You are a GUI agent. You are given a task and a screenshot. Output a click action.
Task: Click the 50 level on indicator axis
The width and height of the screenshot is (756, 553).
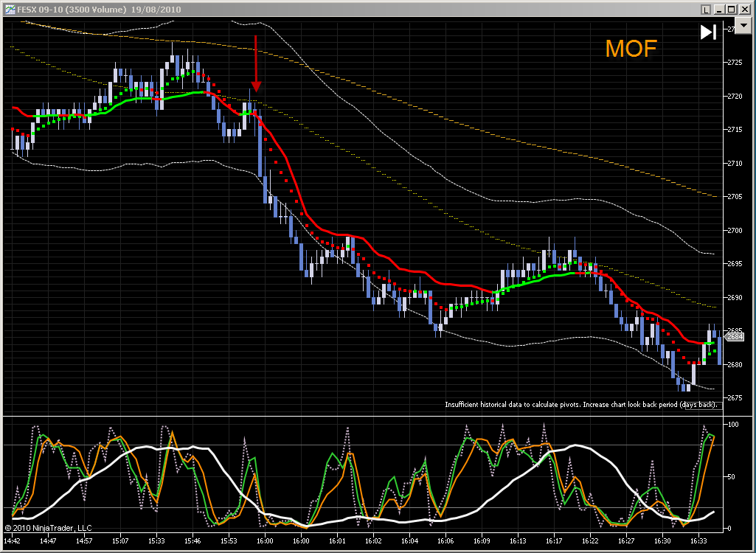[732, 477]
